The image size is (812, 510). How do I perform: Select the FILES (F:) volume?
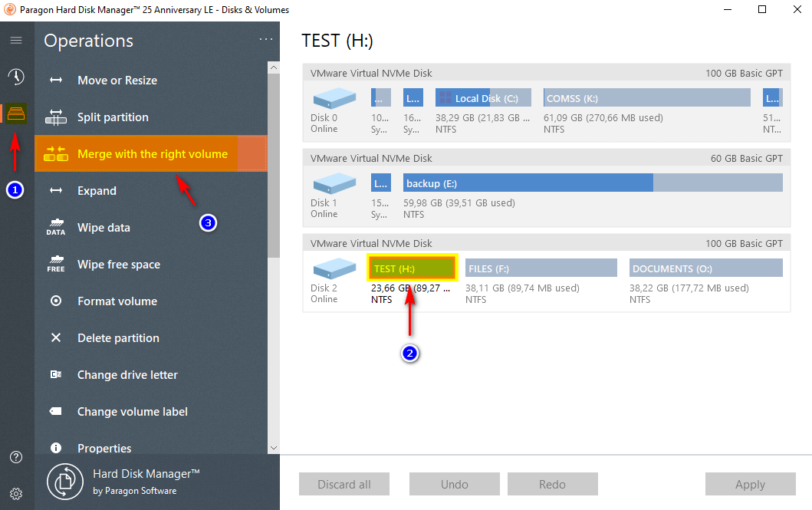(541, 268)
